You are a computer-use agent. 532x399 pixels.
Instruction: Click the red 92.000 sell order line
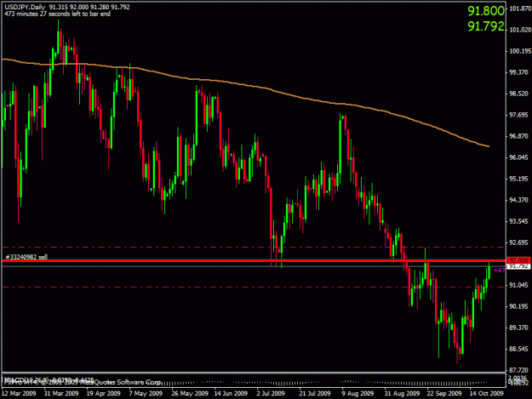pos(254,260)
